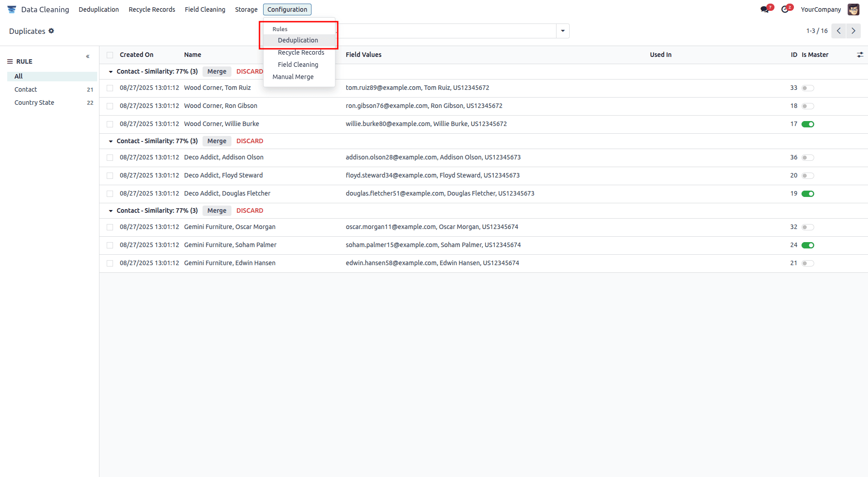Click the hamburger icon next to RULE
Image resolution: width=868 pixels, height=477 pixels.
coord(10,61)
